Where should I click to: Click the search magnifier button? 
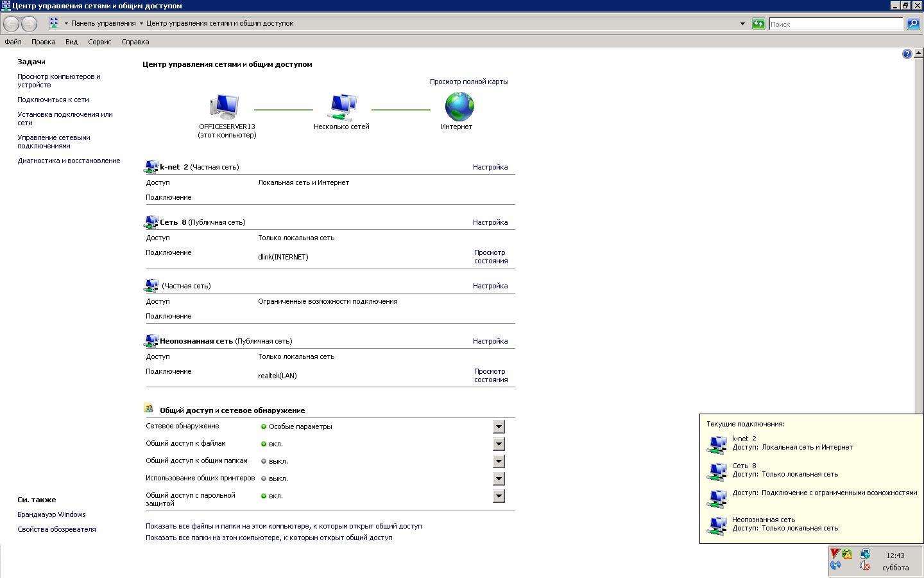(x=912, y=24)
